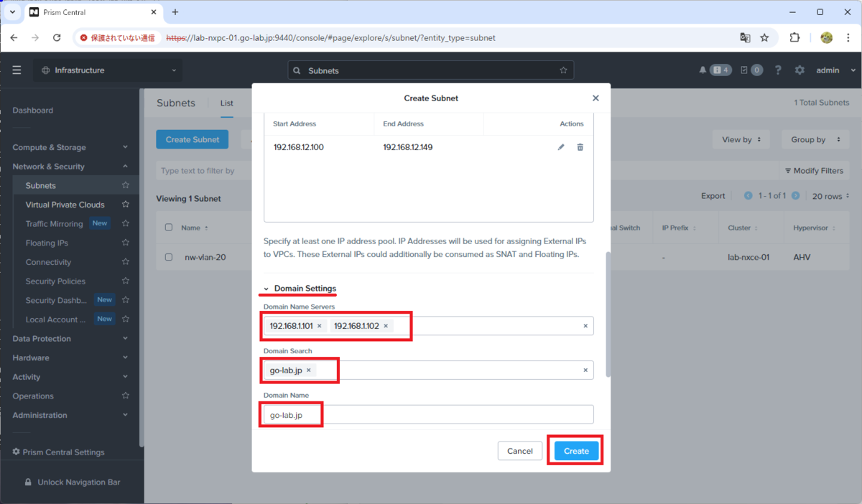Go to Dashboard in sidebar
This screenshot has width=862, height=504.
coord(32,111)
